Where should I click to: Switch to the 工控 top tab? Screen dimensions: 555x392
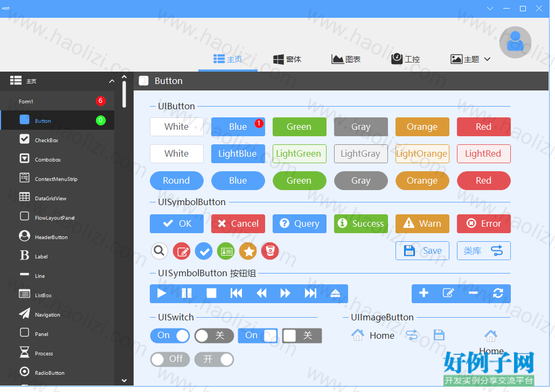tap(405, 59)
